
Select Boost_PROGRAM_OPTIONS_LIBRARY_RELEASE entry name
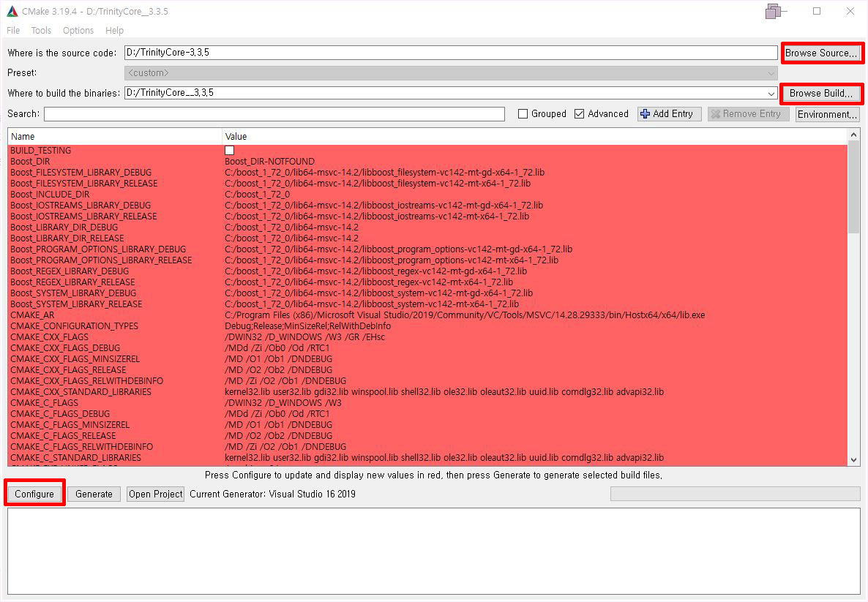click(101, 260)
